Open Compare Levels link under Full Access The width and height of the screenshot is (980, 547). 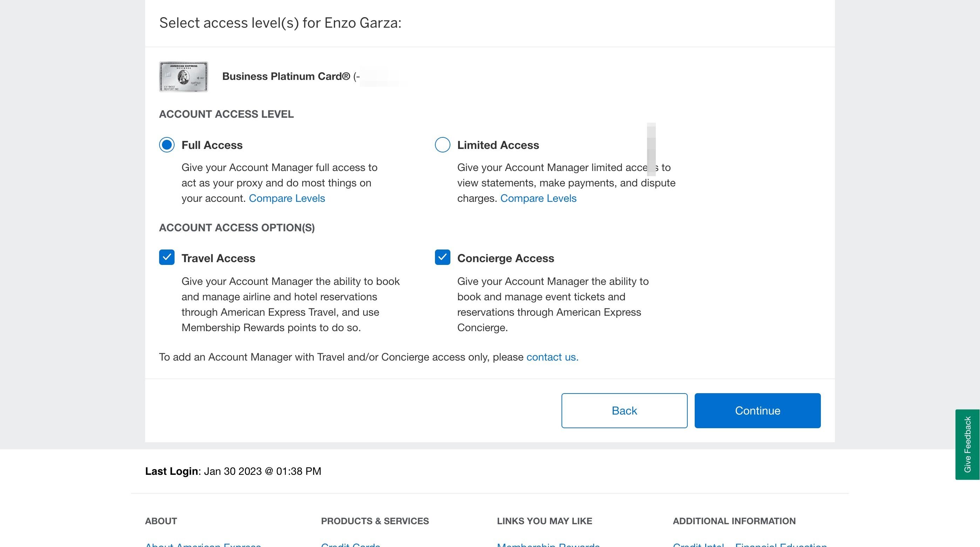pyautogui.click(x=287, y=198)
